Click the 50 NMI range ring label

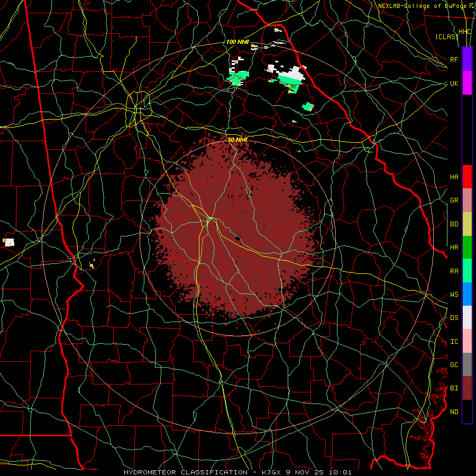click(237, 140)
